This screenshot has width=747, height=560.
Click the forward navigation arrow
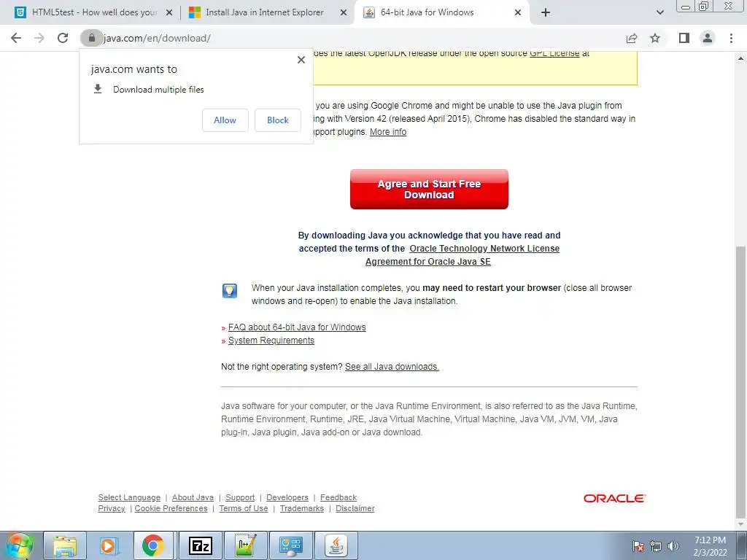[39, 38]
